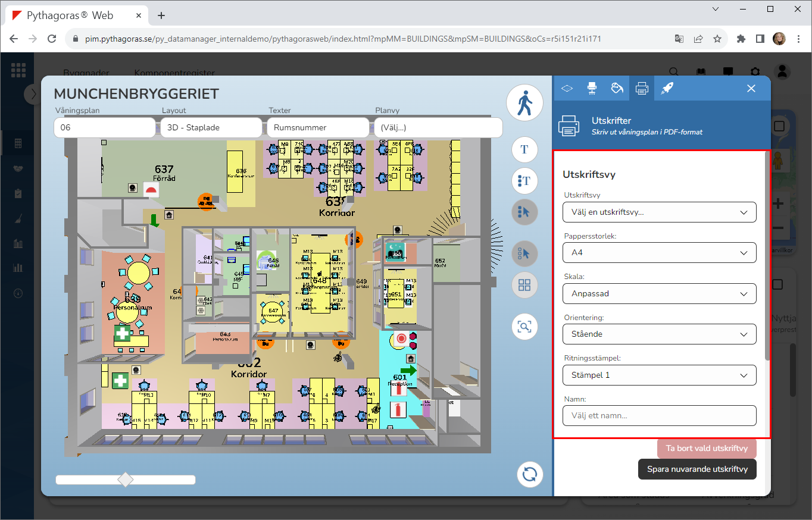Click the circular reset view arrows icon
The image size is (812, 520).
click(x=529, y=474)
